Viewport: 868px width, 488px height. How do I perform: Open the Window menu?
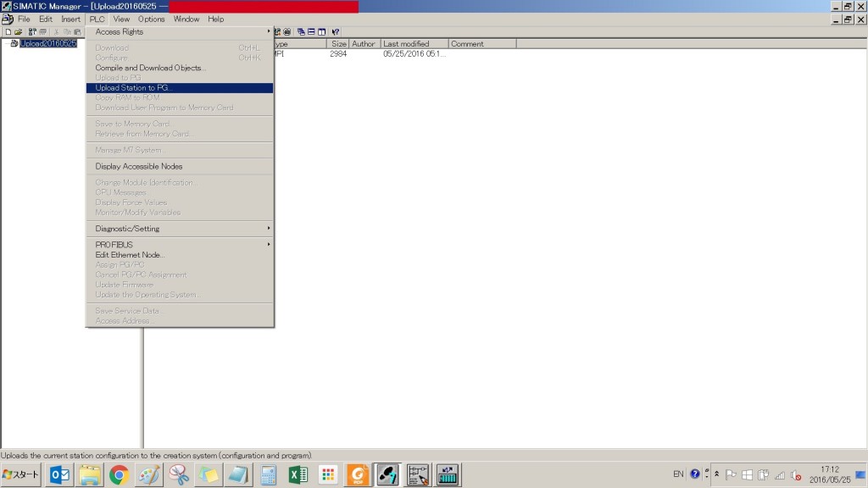point(186,19)
